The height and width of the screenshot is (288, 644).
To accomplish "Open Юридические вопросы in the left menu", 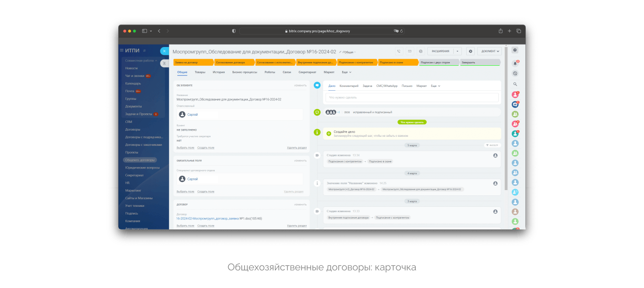I will pos(142,168).
